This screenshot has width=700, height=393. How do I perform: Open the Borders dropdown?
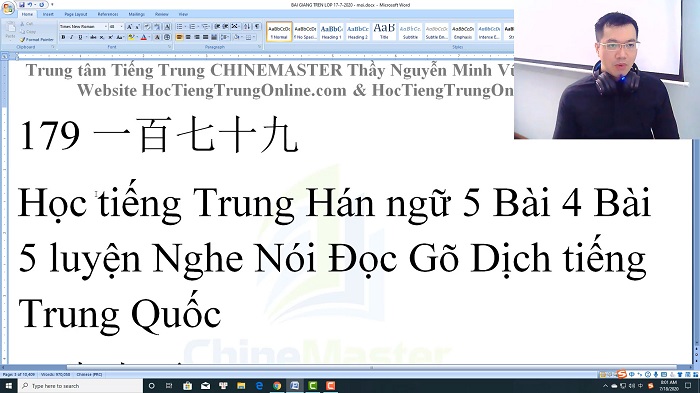point(254,37)
